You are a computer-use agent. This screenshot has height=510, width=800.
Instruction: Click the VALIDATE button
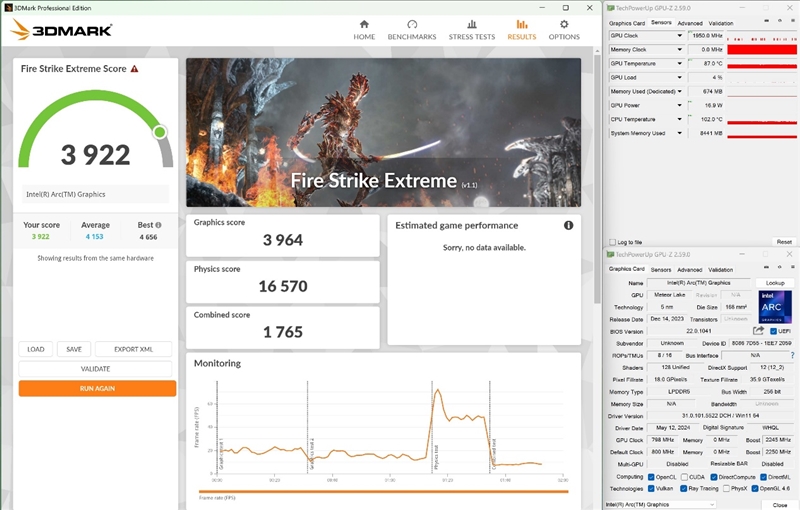[95, 369]
